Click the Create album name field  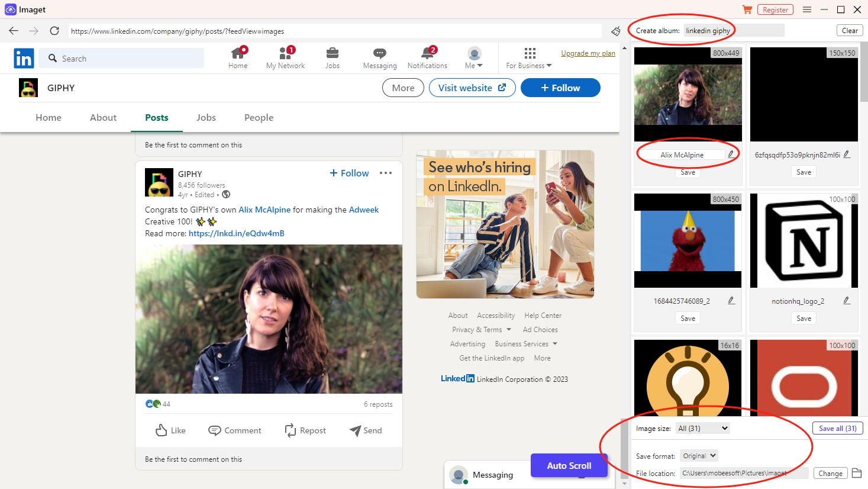[734, 30]
